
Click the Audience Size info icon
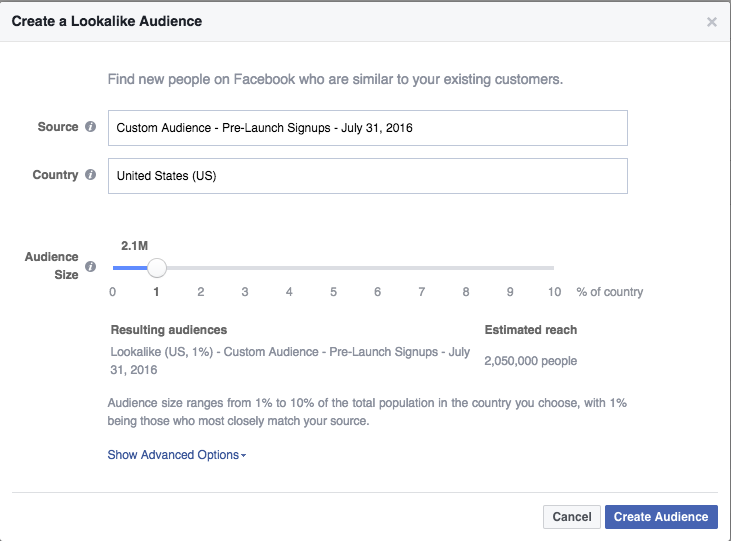(91, 267)
